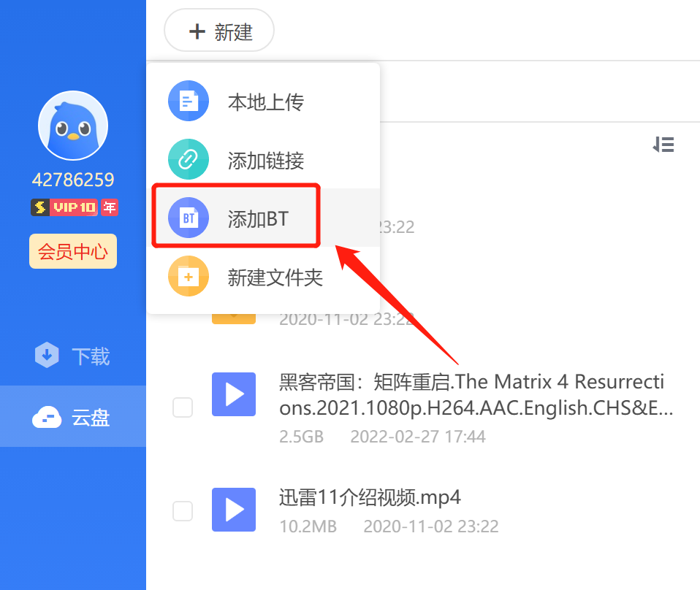700x590 pixels.
Task: Click the blue bird user avatar
Action: (73, 126)
